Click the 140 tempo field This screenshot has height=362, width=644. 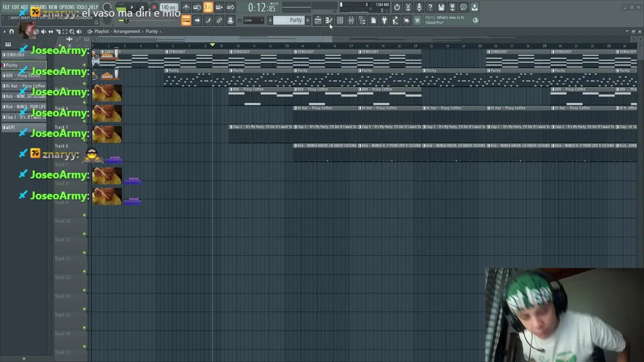[x=169, y=7]
